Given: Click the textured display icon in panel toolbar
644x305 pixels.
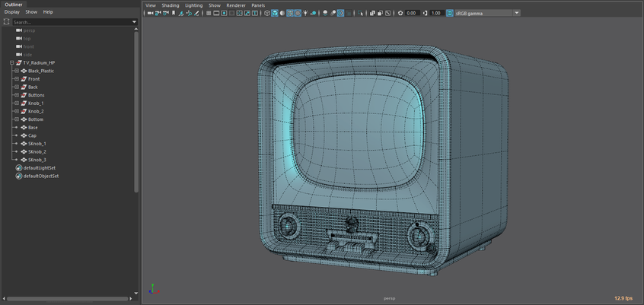Looking at the screenshot, I should pos(298,13).
